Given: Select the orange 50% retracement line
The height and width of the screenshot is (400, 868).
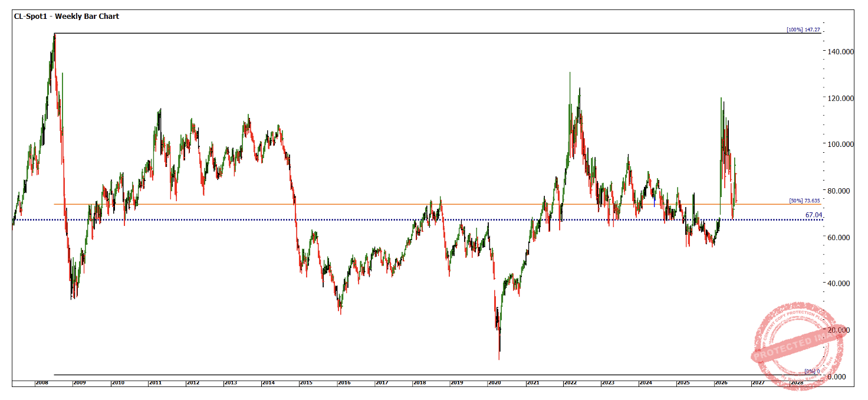Looking at the screenshot, I should [x=437, y=204].
